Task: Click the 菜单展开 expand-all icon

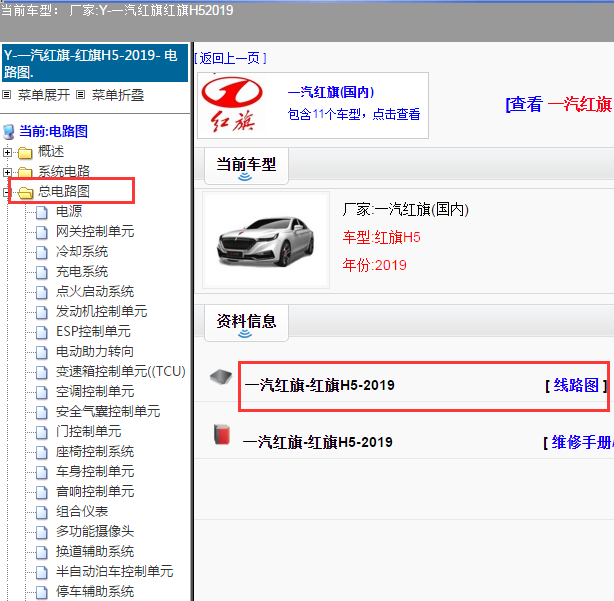Action: [x=7, y=95]
